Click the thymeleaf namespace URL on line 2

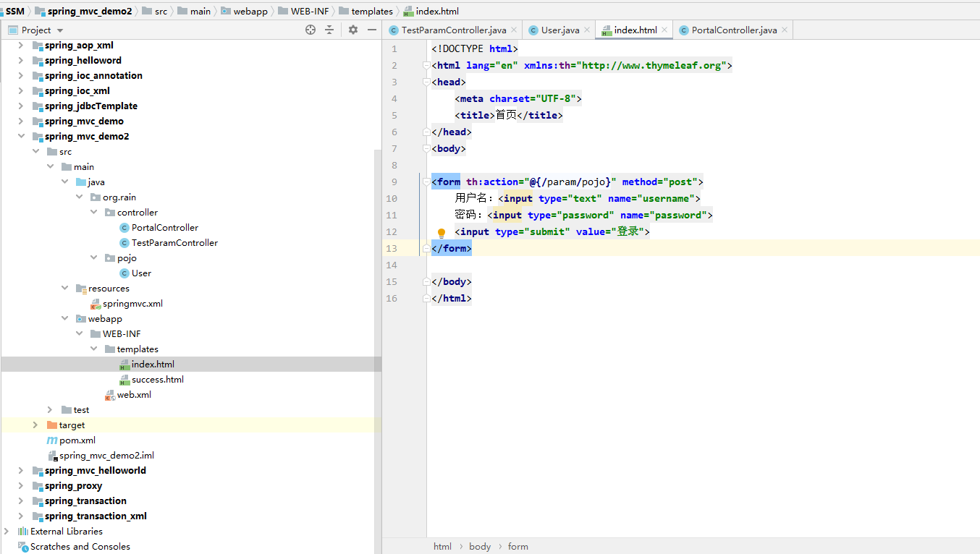coord(652,66)
